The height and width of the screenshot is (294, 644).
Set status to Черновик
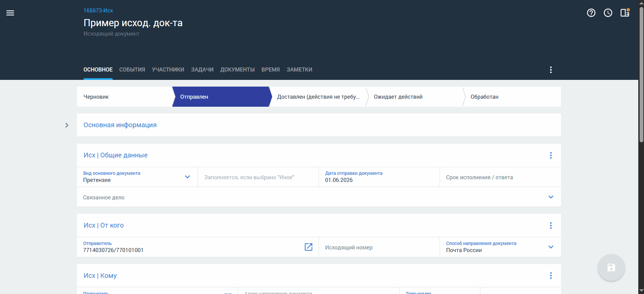pyautogui.click(x=124, y=97)
